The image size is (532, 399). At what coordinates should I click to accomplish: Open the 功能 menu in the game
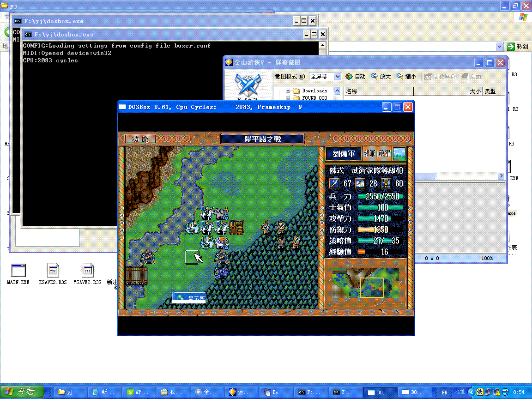tap(140, 139)
